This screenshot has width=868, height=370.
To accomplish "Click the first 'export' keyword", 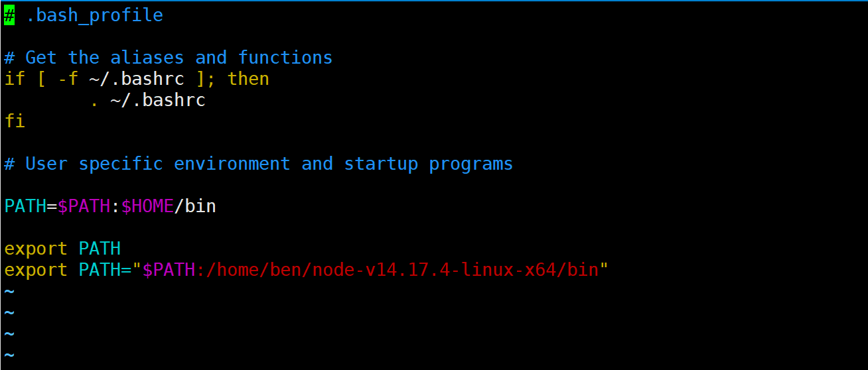I will click(36, 249).
